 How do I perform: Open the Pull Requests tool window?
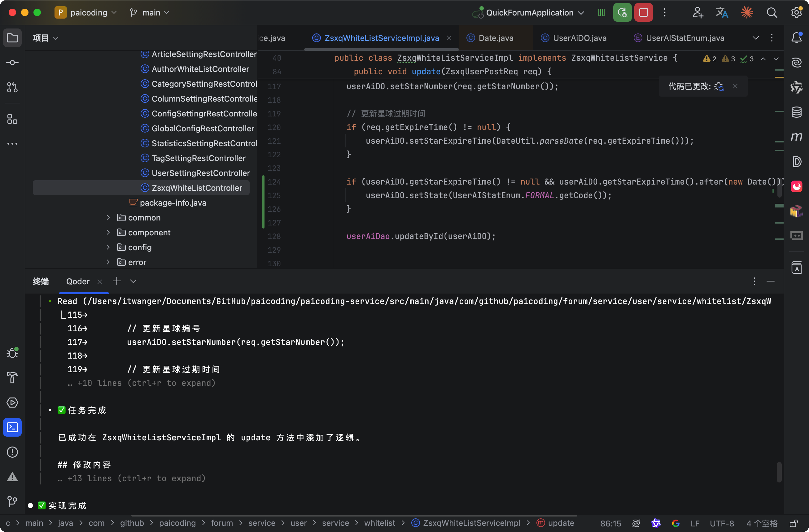pyautogui.click(x=12, y=87)
